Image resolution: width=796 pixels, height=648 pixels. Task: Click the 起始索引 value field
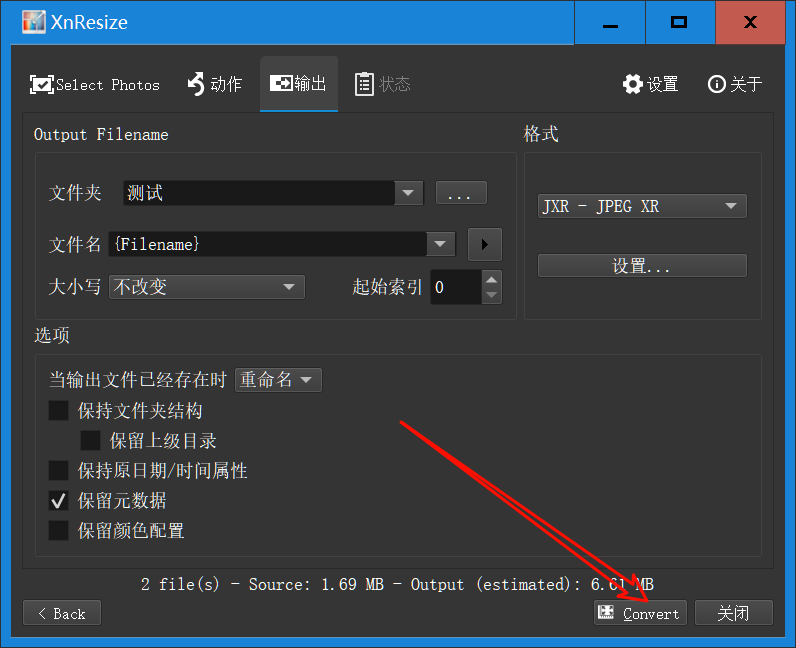coord(456,287)
